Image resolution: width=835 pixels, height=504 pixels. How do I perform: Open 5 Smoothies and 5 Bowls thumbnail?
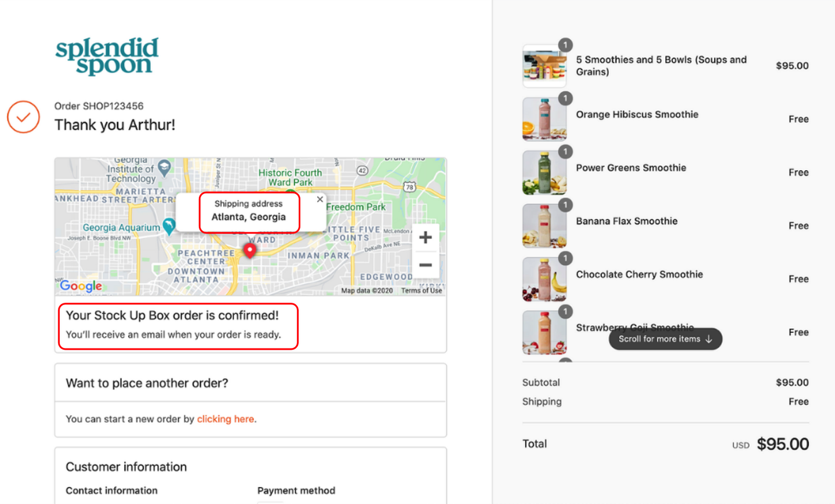544,66
